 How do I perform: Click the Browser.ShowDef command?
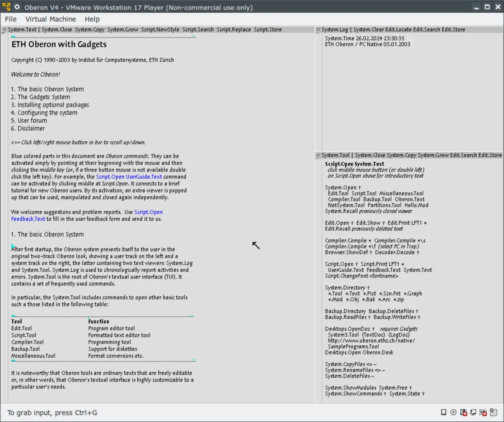tap(346, 252)
